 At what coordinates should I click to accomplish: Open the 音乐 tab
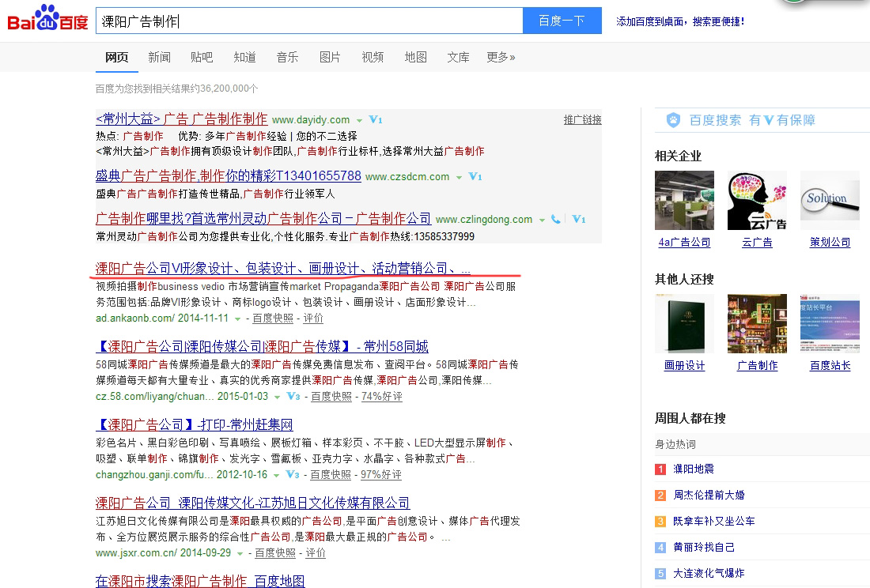coord(287,57)
